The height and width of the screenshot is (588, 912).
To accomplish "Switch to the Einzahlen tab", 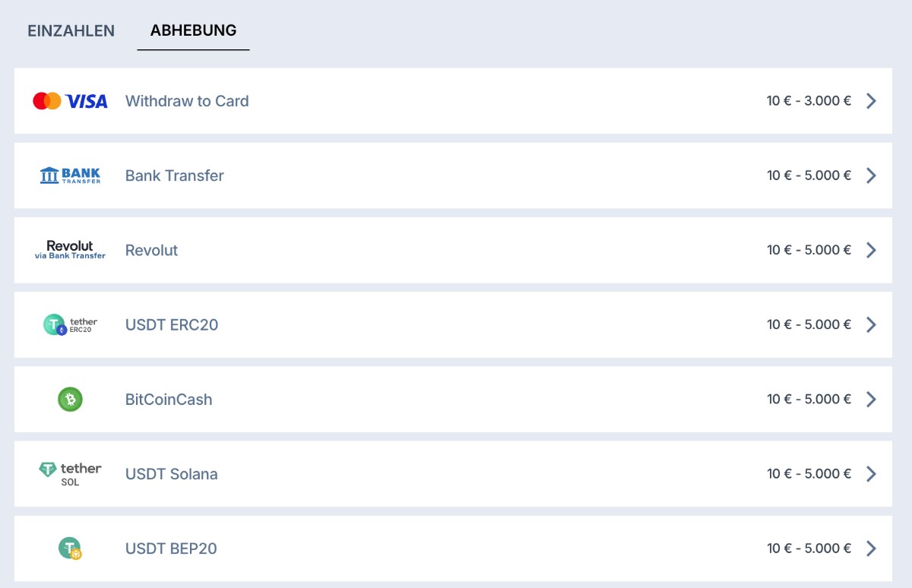I will pos(71,31).
